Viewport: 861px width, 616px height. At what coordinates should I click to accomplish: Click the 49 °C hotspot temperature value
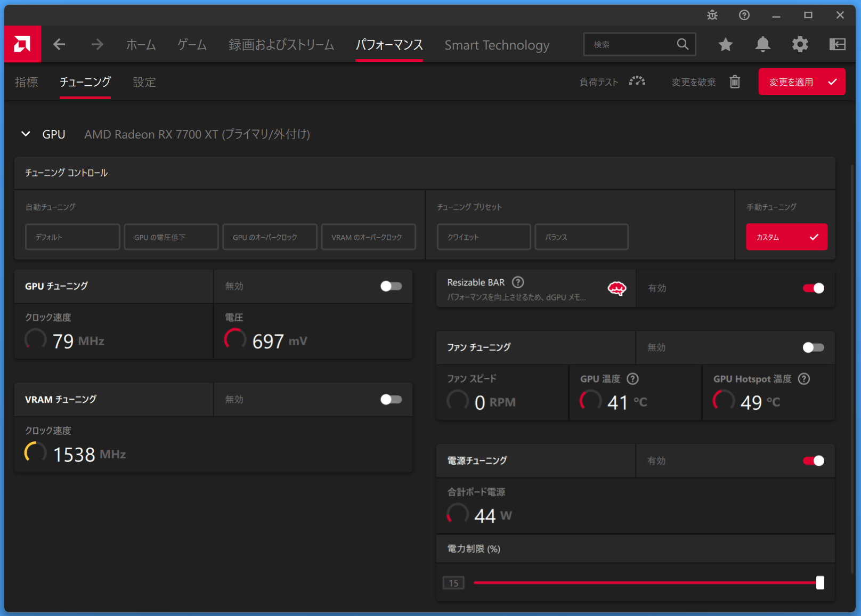click(760, 402)
